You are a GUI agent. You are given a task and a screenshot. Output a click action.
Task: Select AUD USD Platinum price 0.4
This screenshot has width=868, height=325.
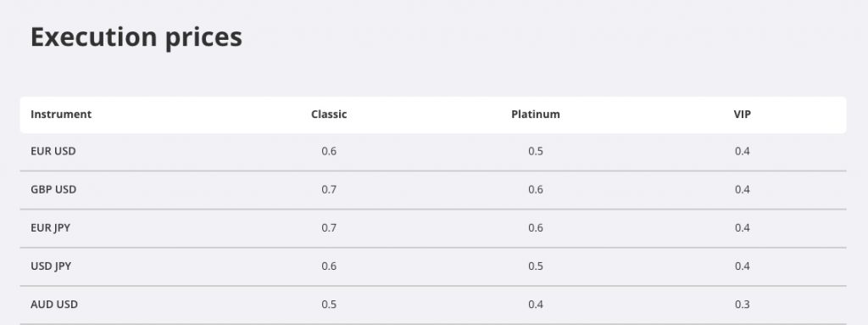pyautogui.click(x=536, y=305)
